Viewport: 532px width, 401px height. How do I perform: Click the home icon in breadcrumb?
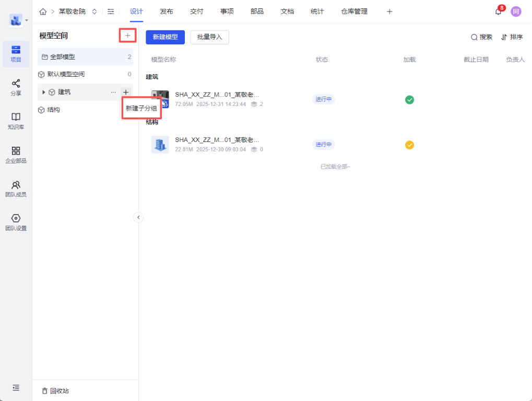[43, 11]
